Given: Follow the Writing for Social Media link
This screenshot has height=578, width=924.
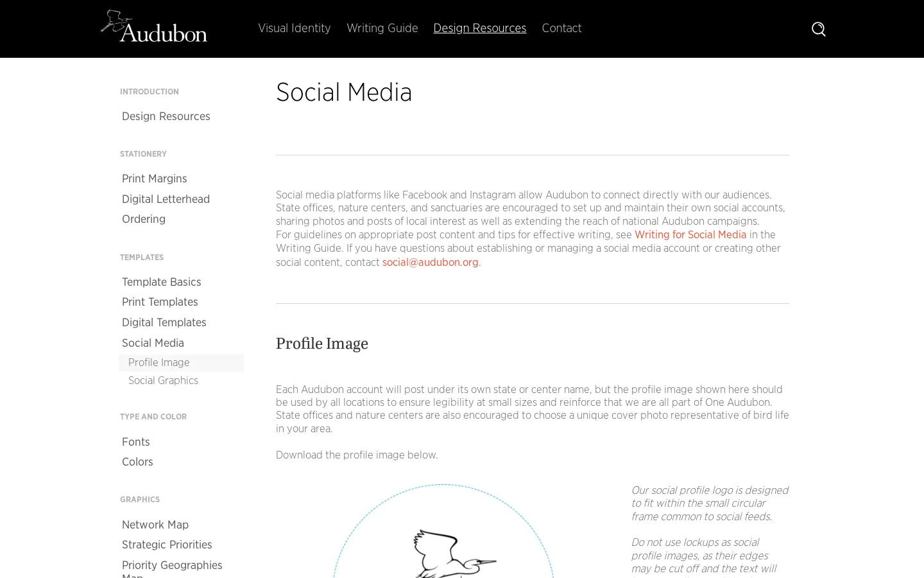Looking at the screenshot, I should coord(690,235).
